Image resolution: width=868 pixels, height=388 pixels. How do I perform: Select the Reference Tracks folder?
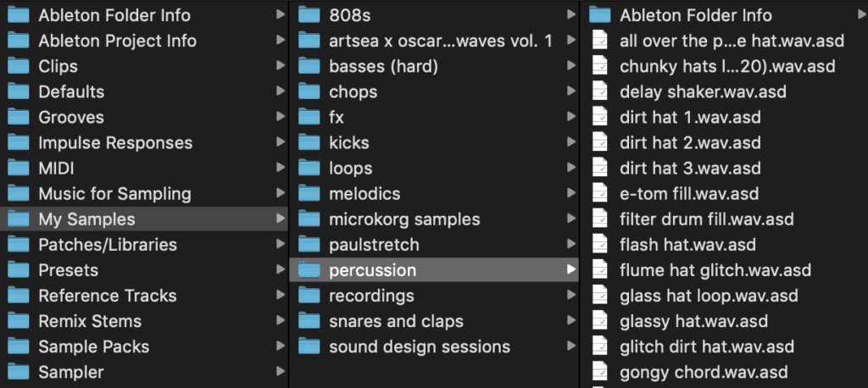[107, 296]
